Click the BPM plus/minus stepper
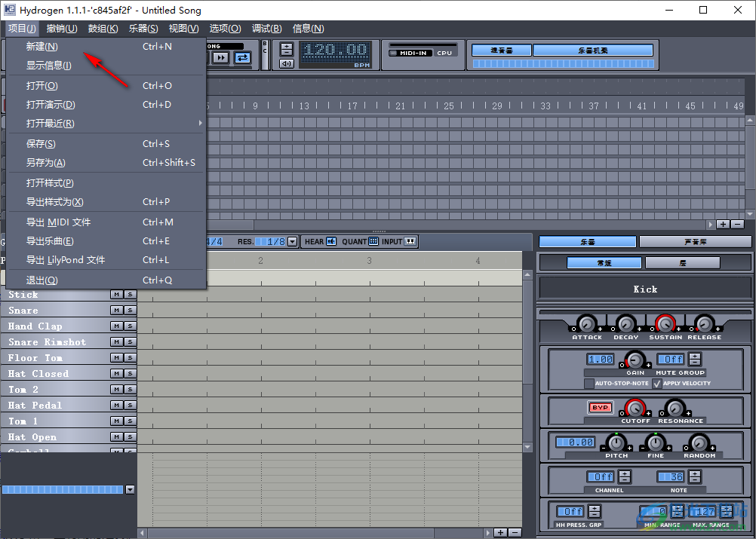 pos(287,49)
